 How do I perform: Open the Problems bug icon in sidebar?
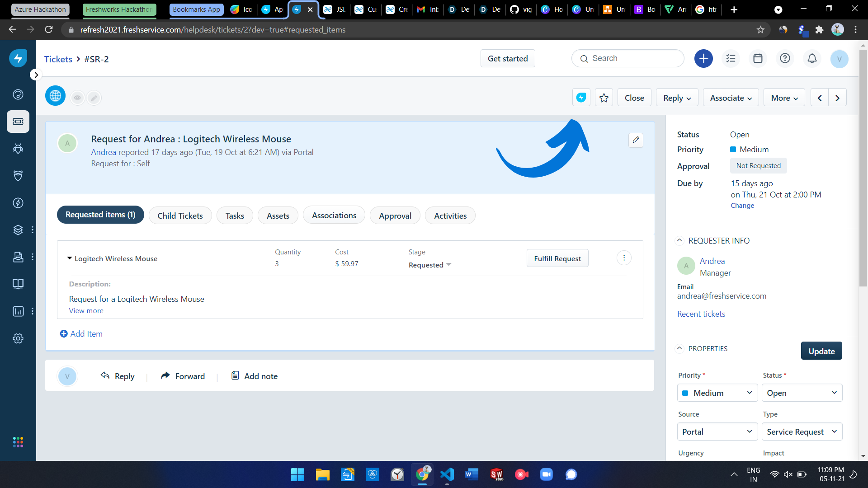pos(18,149)
